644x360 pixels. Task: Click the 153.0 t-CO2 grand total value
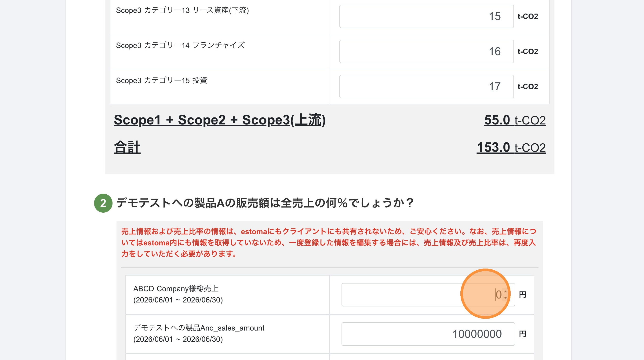(x=511, y=147)
